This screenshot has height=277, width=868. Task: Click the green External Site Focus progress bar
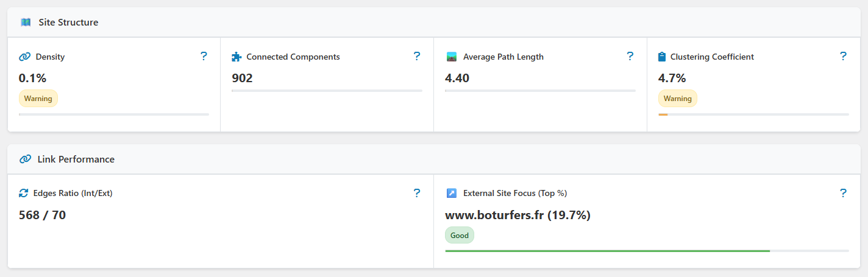click(x=608, y=250)
